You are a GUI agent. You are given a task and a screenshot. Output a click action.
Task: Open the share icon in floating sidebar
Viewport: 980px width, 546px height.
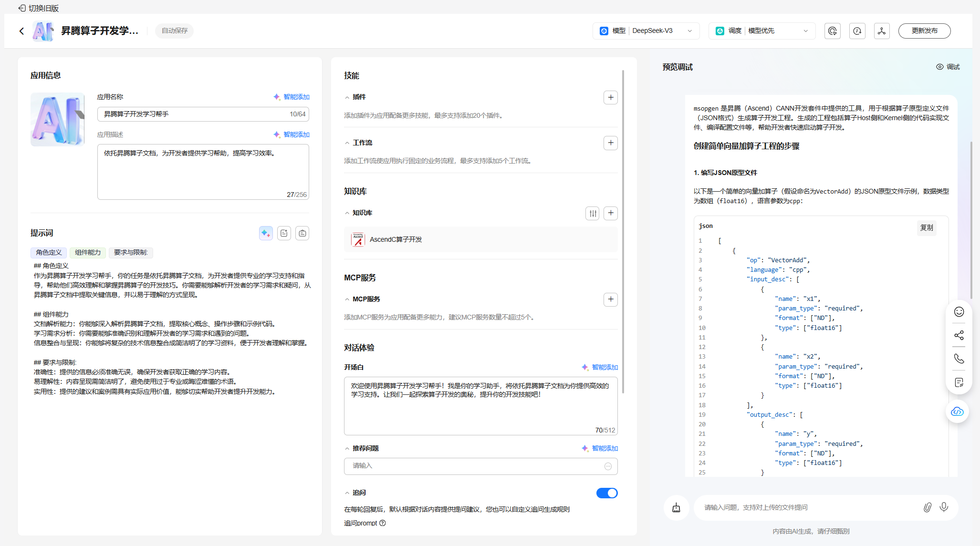(x=959, y=335)
